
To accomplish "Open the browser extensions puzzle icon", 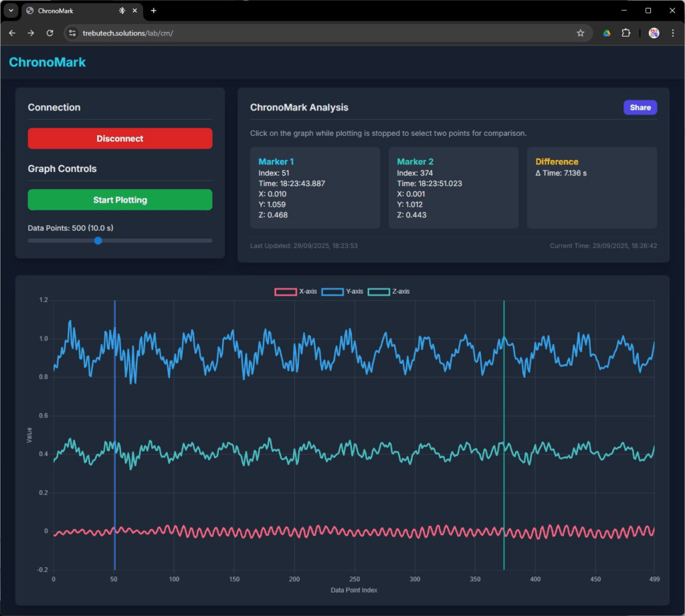I will (626, 33).
